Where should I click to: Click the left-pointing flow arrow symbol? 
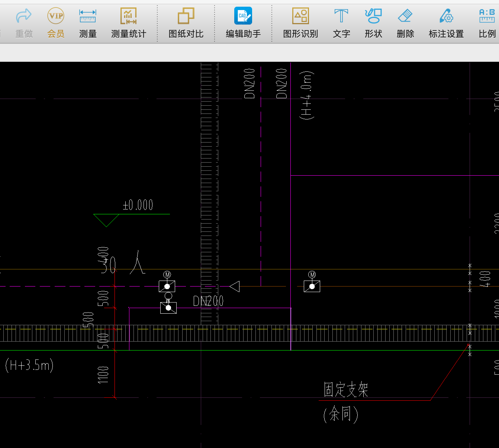click(x=235, y=287)
